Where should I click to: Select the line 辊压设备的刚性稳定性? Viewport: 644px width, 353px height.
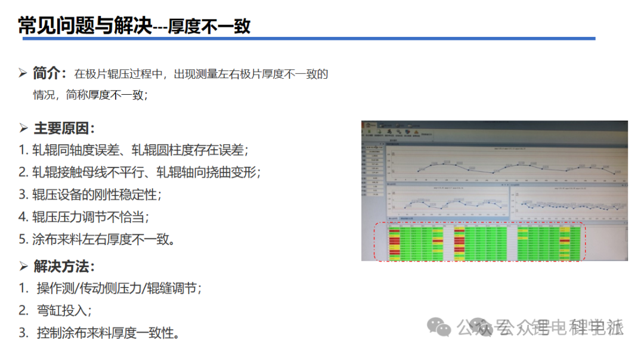[89, 194]
